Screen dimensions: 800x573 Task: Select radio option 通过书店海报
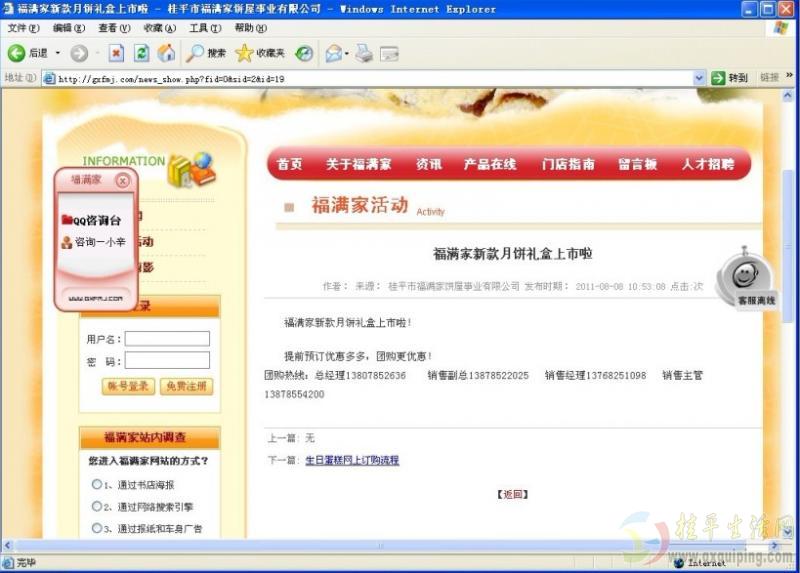click(x=96, y=484)
